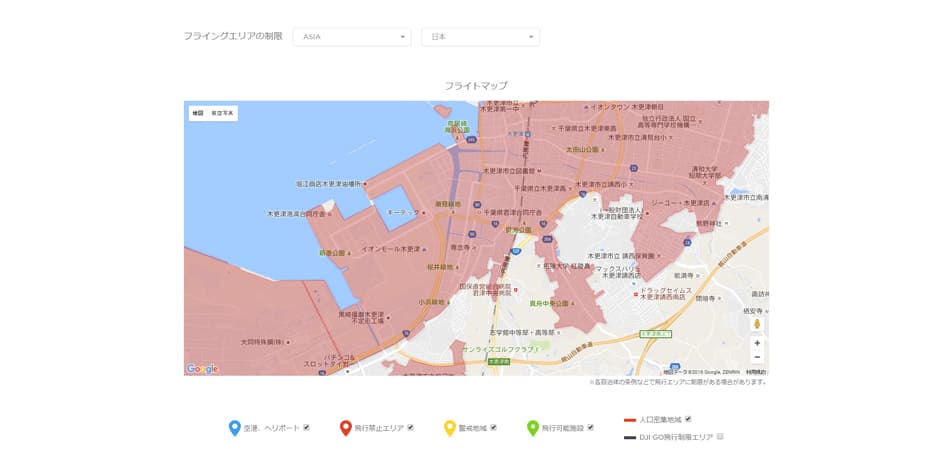Open the ASIA region dropdown
952x474 pixels.
[352, 37]
